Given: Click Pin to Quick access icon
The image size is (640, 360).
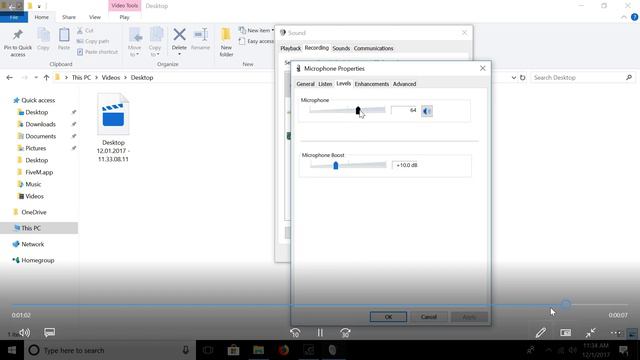Looking at the screenshot, I should click(18, 35).
